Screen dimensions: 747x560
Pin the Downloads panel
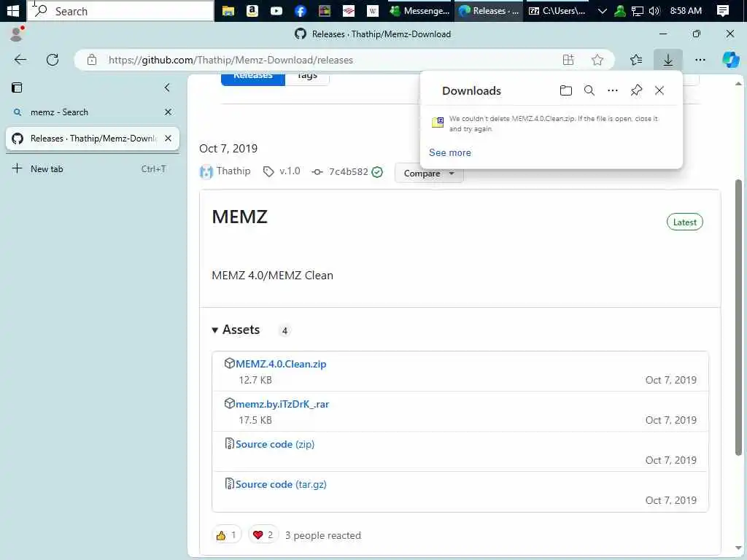636,90
